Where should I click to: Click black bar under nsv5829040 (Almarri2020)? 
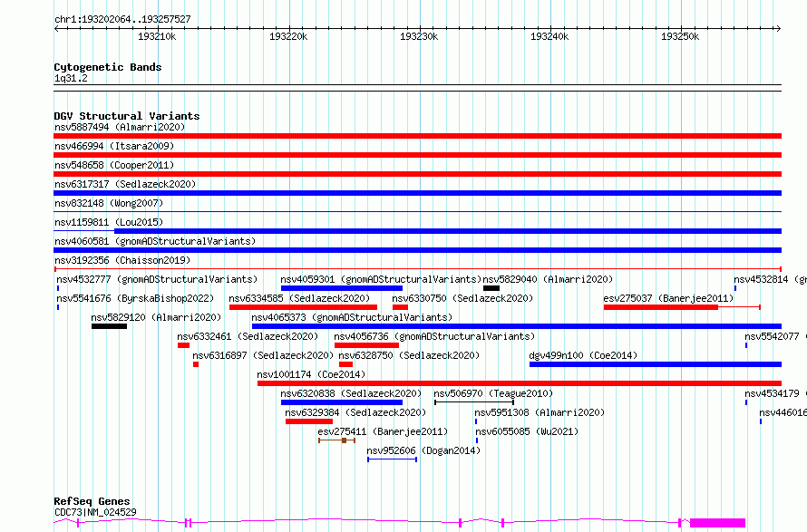point(491,288)
